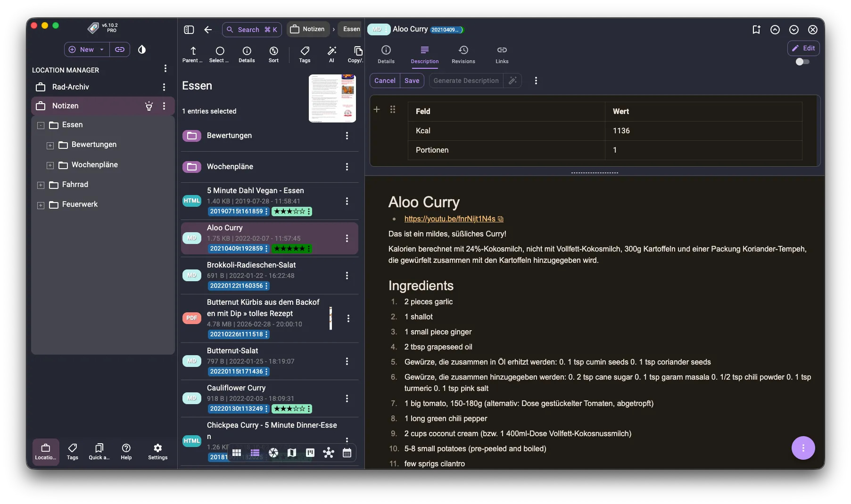Viewport: 851px width, 504px height.
Task: Expand the Fahrrad folder in tree
Action: pos(41,185)
